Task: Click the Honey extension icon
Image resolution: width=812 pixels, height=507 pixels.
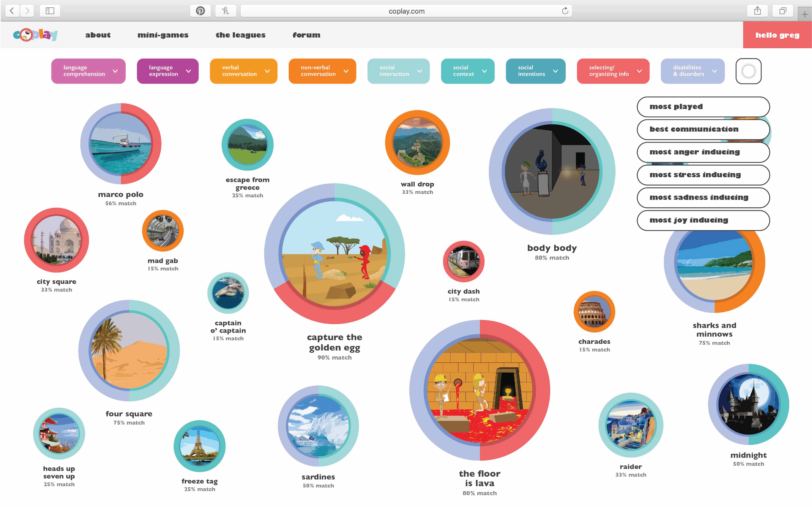Action: pyautogui.click(x=225, y=11)
